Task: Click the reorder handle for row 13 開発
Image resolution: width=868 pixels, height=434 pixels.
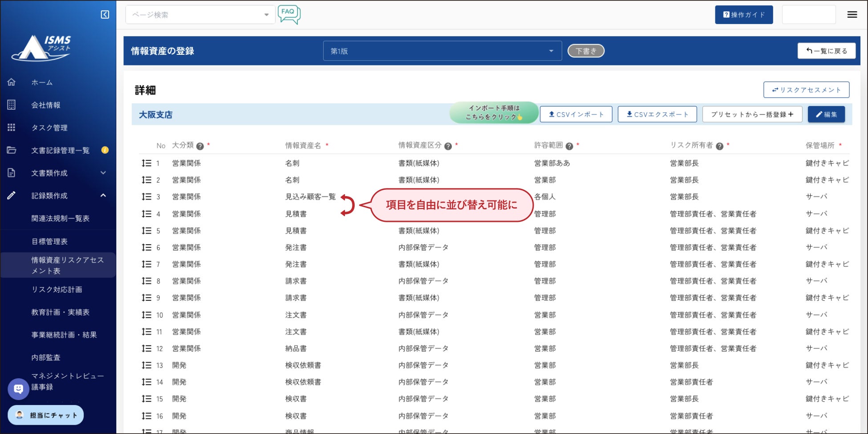Action: click(x=146, y=365)
